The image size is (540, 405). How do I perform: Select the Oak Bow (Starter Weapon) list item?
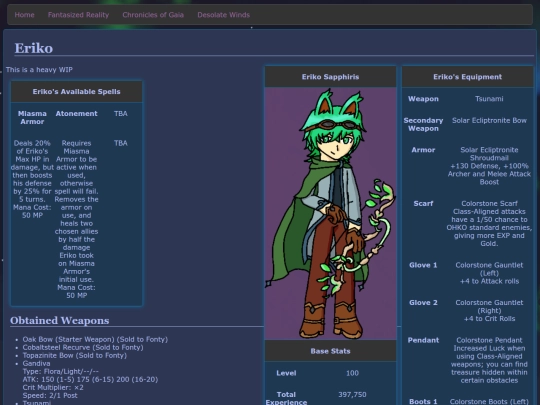[95, 339]
